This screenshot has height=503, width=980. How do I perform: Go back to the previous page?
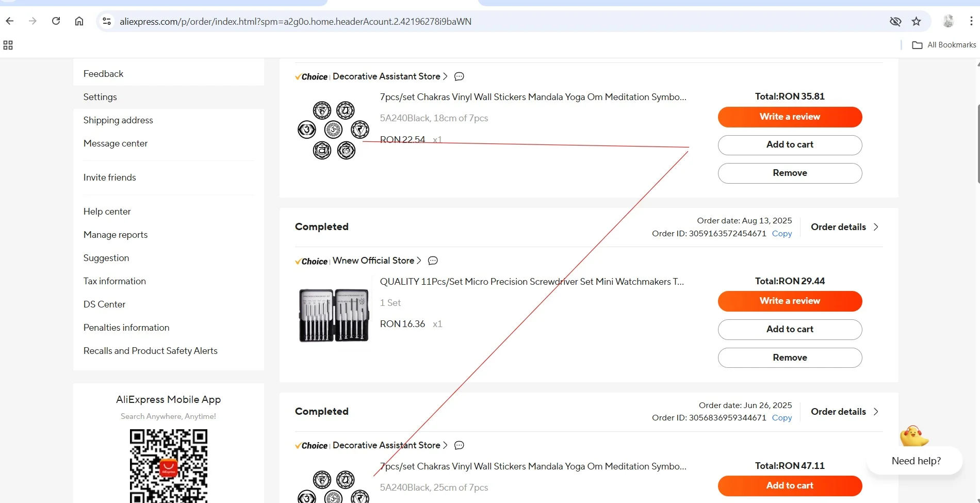click(10, 21)
